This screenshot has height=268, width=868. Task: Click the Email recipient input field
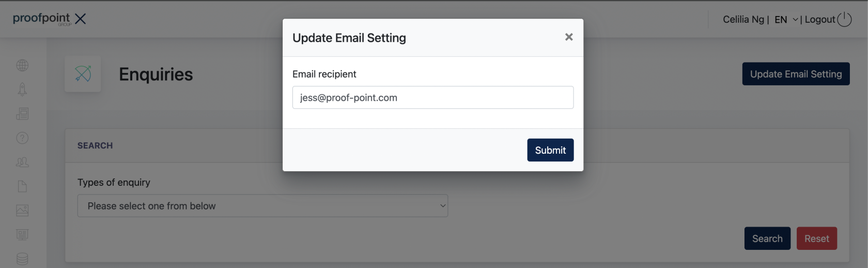pos(433,97)
